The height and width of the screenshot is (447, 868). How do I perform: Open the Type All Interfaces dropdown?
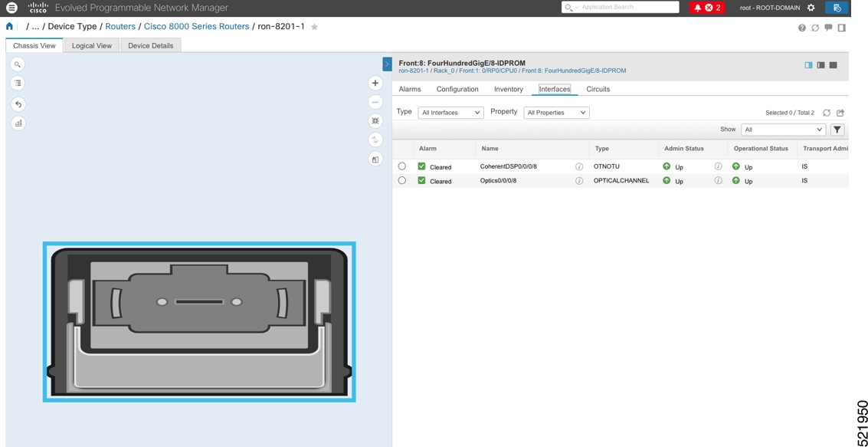coord(450,113)
